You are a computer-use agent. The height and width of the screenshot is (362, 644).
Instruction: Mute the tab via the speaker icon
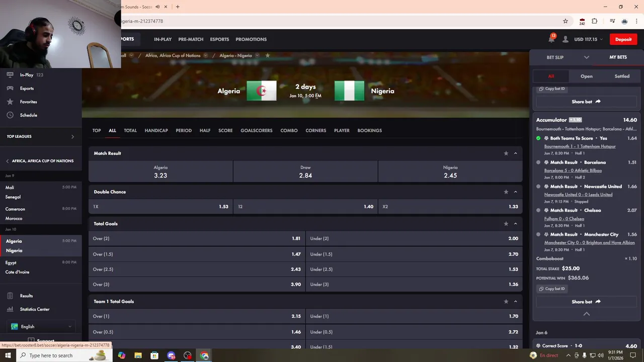point(157,7)
